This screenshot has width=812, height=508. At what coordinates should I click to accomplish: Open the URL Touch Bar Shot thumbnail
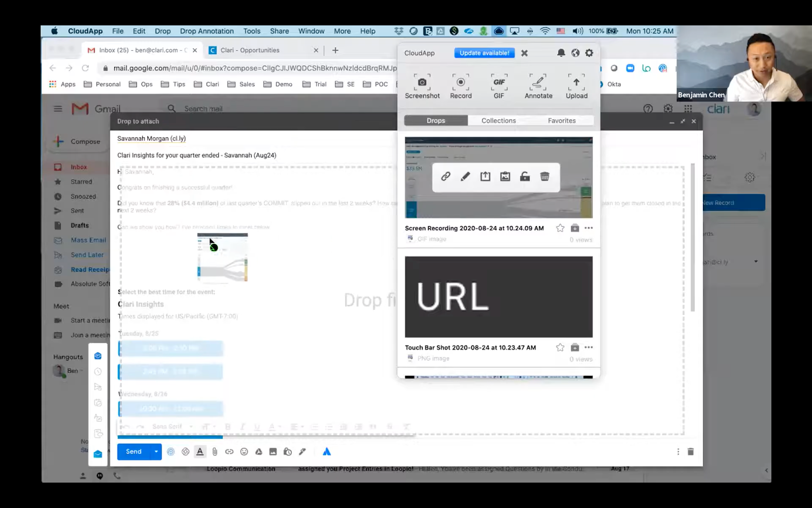(499, 297)
